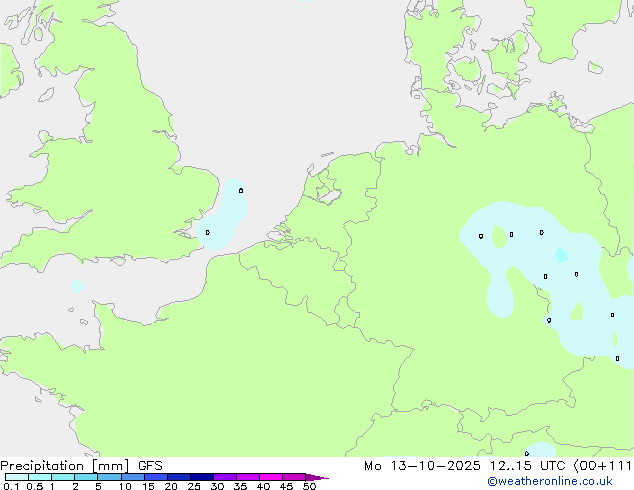
Task: Click the '40' legend value
Action: pos(263,486)
